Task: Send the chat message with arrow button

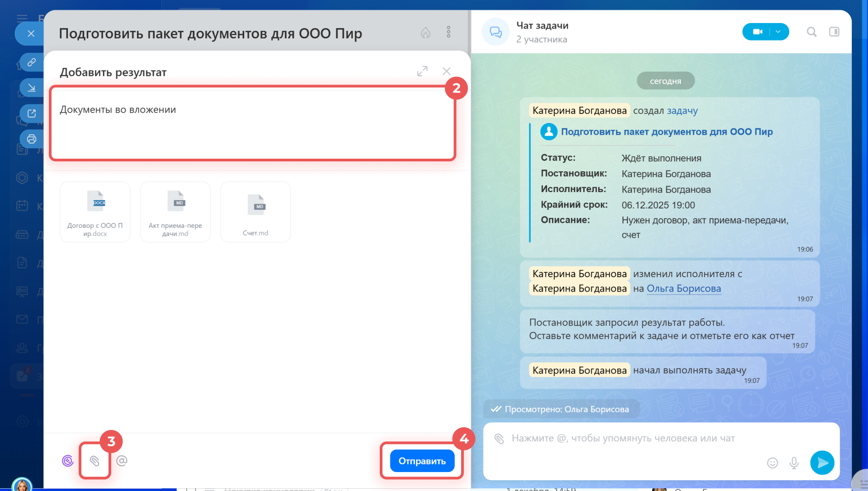Action: tap(822, 463)
